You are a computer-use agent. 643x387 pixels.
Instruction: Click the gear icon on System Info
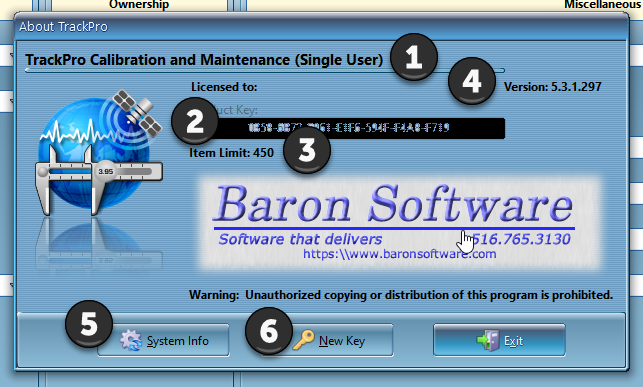131,341
